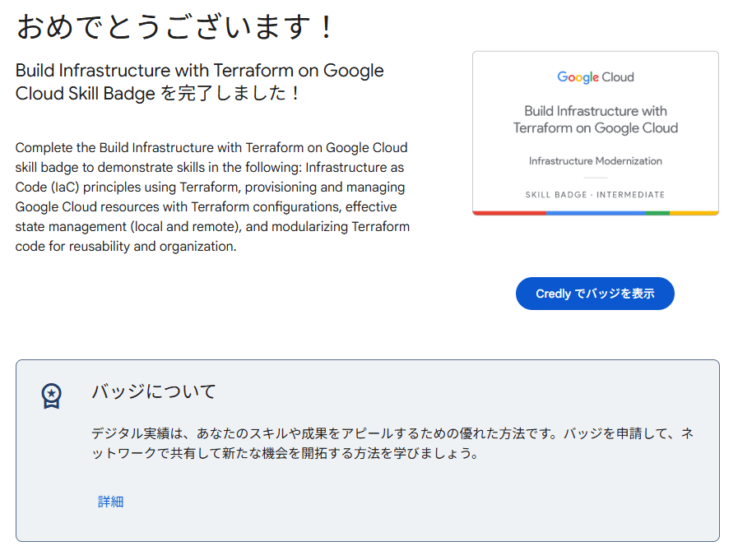Click the description paragraph starting 'Complete the Build'
Viewport: 738px width, 560px height.
212,197
